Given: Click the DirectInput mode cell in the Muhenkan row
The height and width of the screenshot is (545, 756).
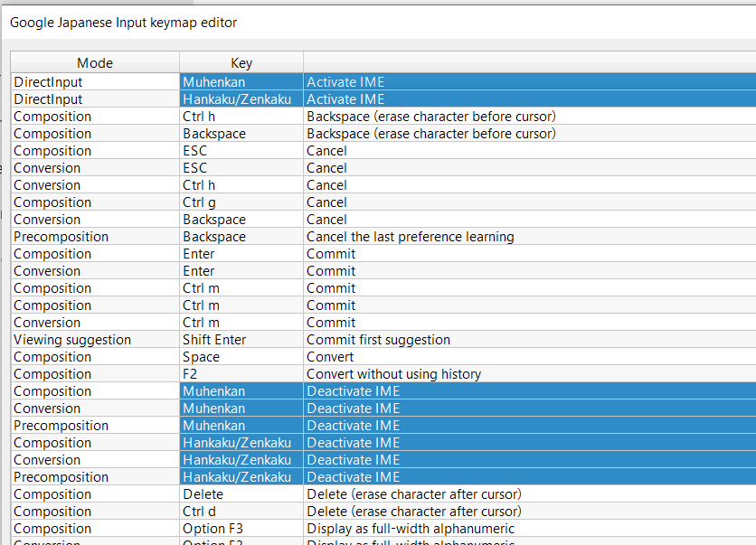Looking at the screenshot, I should pos(95,82).
